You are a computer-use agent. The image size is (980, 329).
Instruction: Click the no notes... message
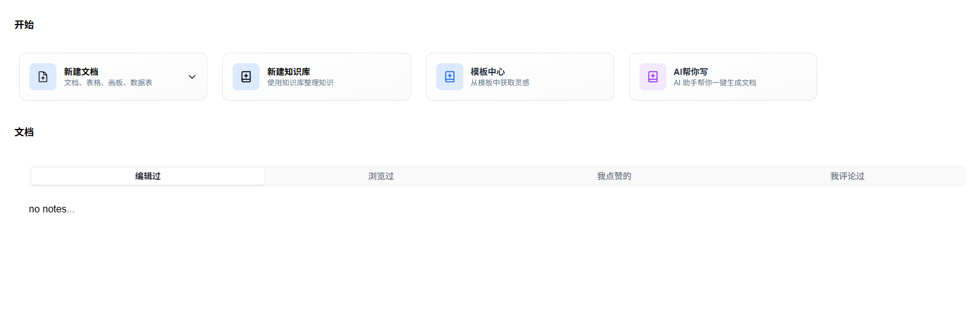point(52,209)
